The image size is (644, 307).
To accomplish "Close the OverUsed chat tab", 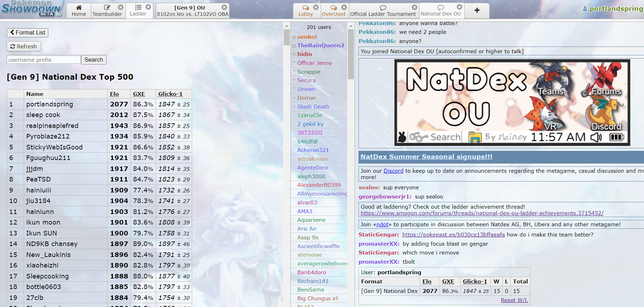I will 344,7.
